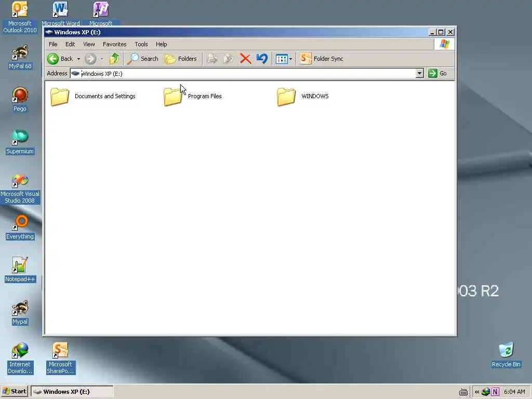Select the Program Files folder
The image size is (532, 399).
coord(193,96)
